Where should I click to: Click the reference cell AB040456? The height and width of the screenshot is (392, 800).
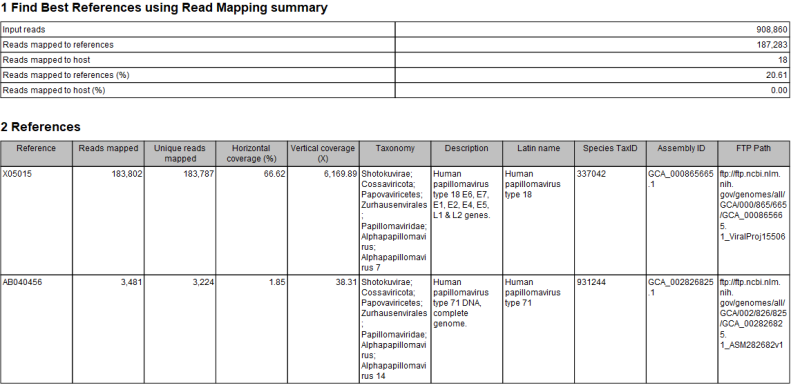click(x=22, y=282)
